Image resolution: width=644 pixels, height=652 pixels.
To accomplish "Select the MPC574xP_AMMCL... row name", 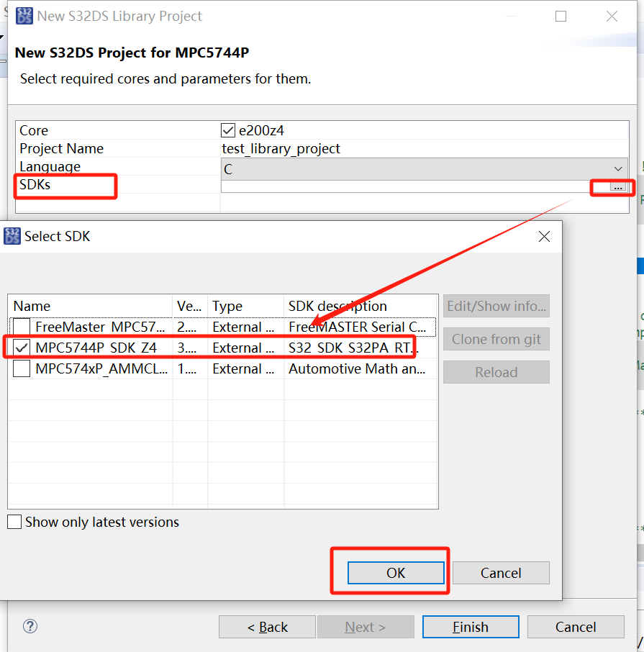I will coord(101,368).
